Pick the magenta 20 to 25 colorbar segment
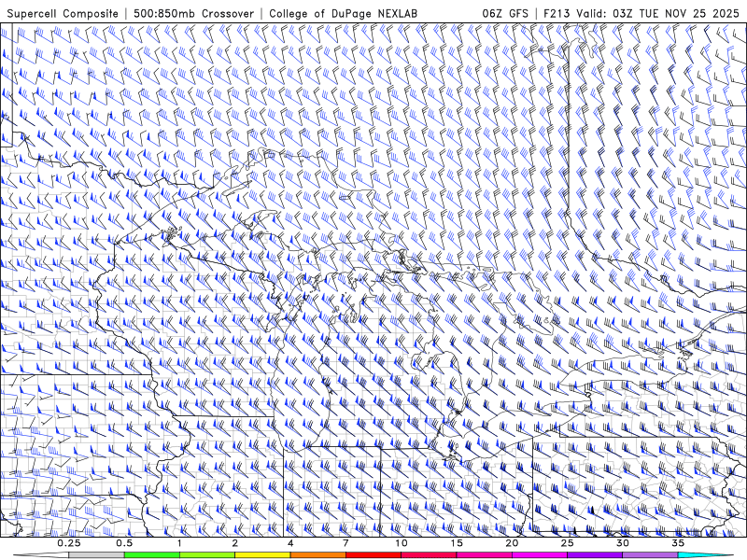This screenshot has width=747, height=560. pyautogui.click(x=540, y=555)
